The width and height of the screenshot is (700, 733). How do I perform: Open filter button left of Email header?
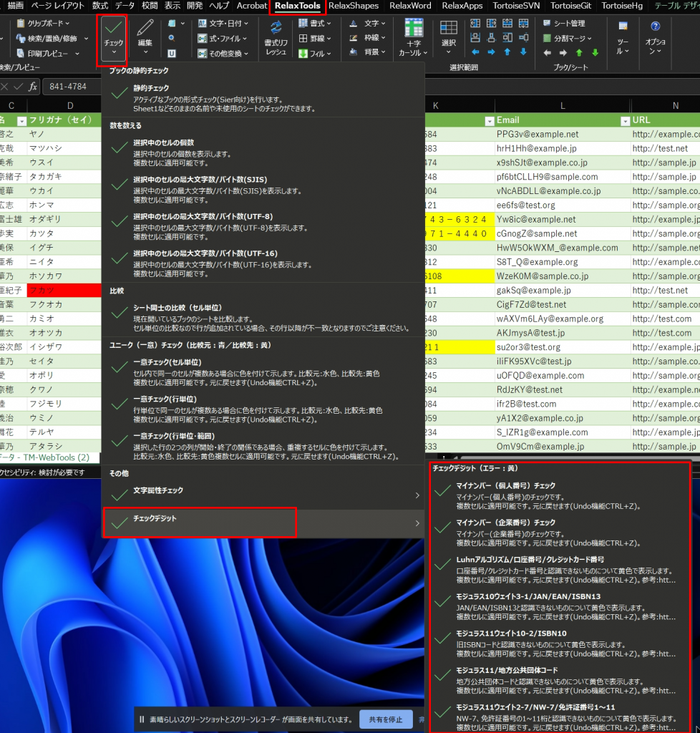click(x=490, y=120)
